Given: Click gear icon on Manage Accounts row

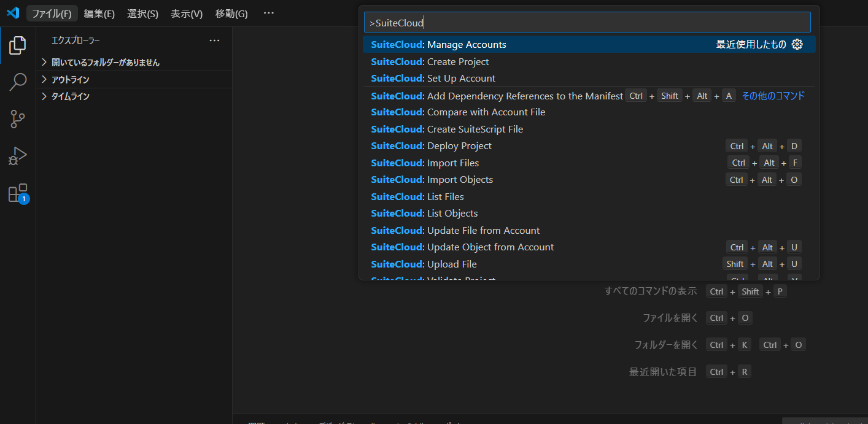Looking at the screenshot, I should coord(797,44).
